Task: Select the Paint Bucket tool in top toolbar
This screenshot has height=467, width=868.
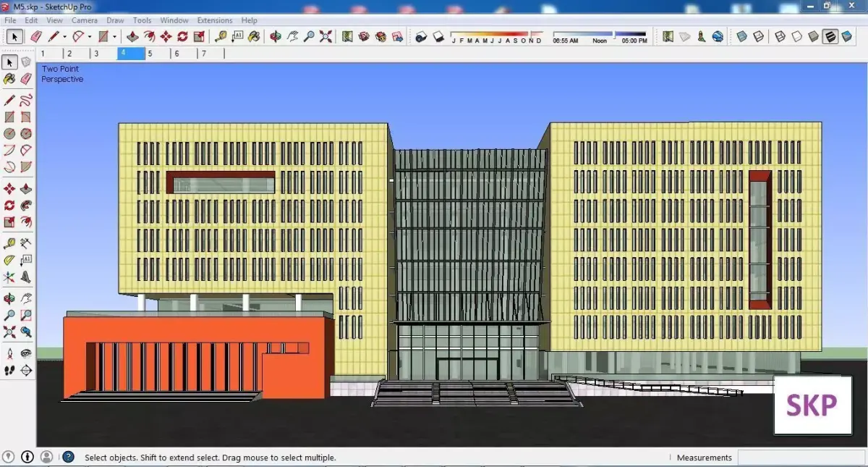Action: [254, 36]
